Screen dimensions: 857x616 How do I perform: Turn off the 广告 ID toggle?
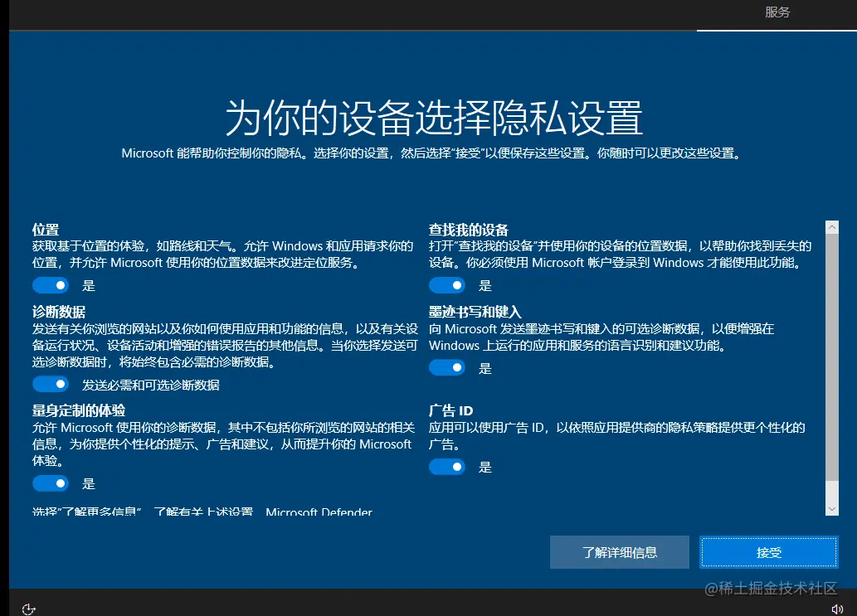446,467
